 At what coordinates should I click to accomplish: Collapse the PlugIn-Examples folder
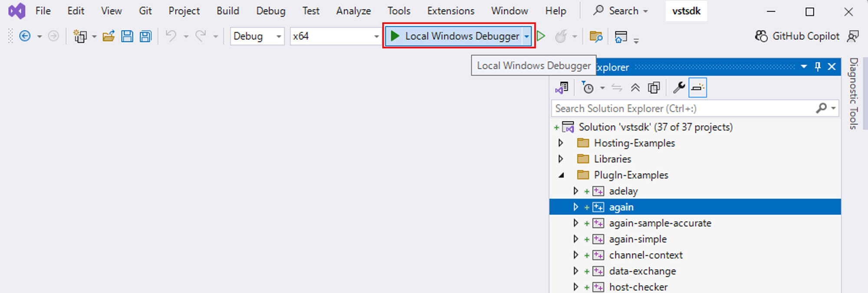(561, 175)
